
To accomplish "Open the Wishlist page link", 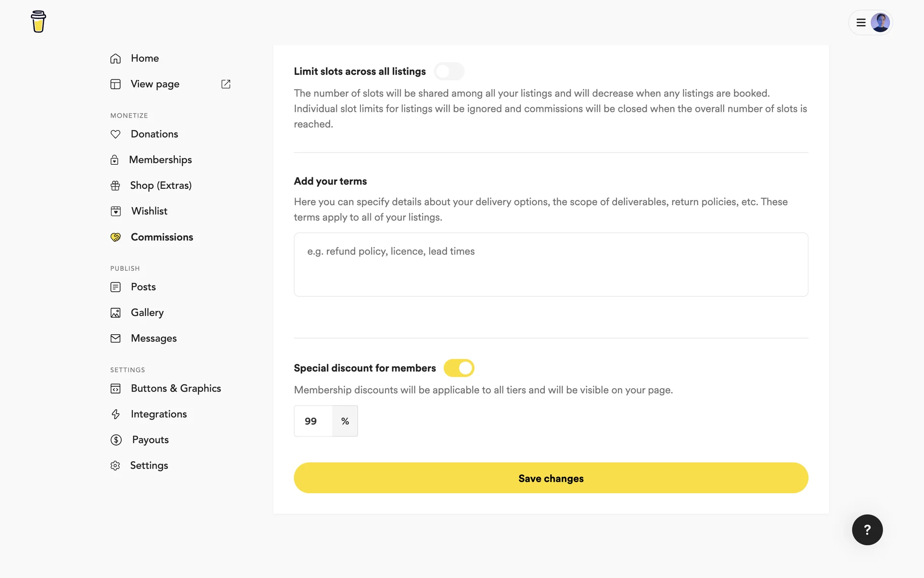I will pos(149,211).
